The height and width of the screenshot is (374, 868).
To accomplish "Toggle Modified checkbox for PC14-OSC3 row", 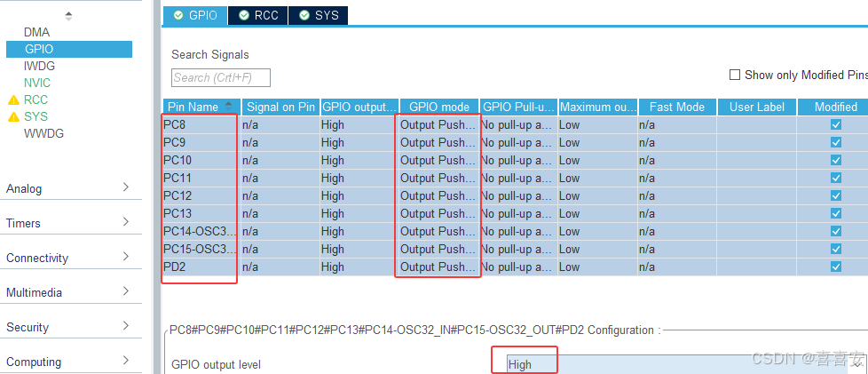I will point(836,231).
